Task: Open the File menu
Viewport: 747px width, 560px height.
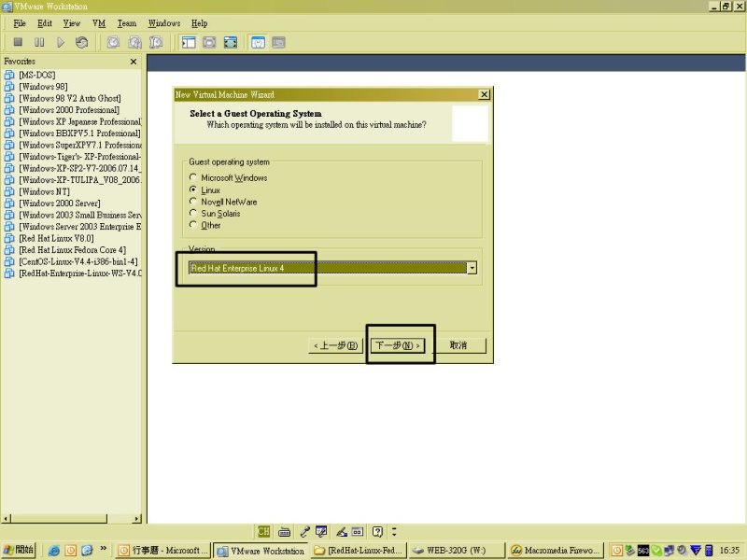Action: [20, 22]
